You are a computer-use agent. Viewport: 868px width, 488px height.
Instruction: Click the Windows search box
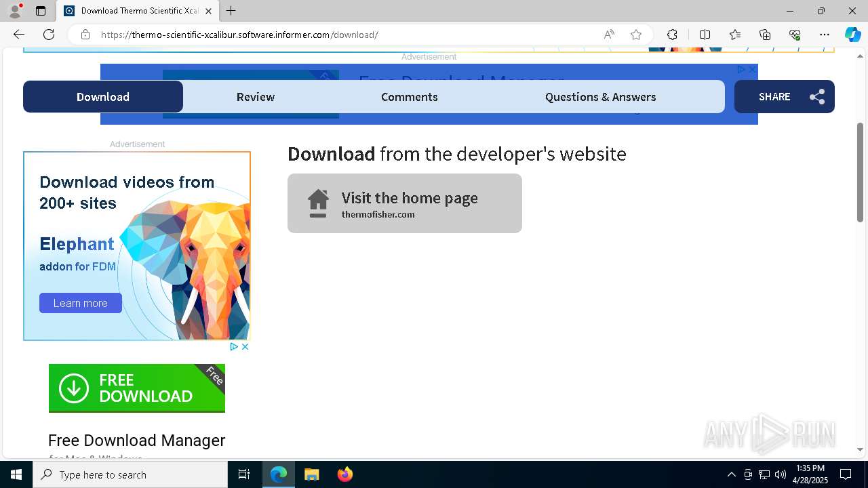tap(130, 474)
